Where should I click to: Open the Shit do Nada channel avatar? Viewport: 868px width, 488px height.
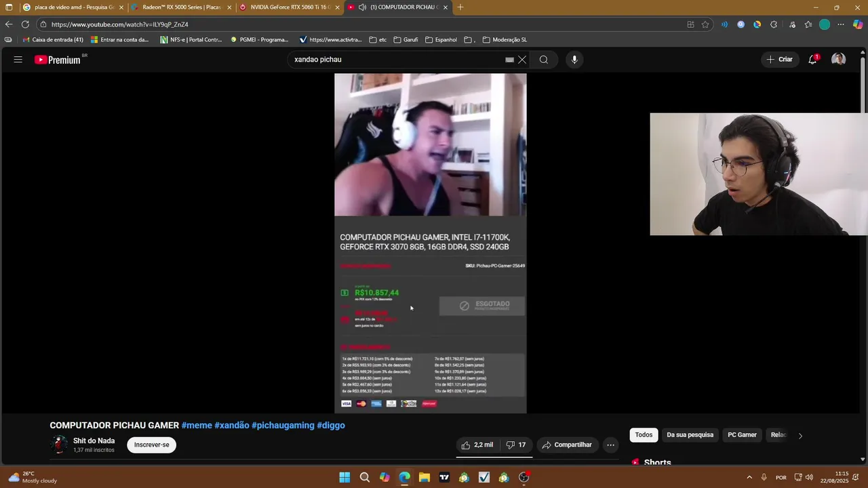(x=59, y=445)
